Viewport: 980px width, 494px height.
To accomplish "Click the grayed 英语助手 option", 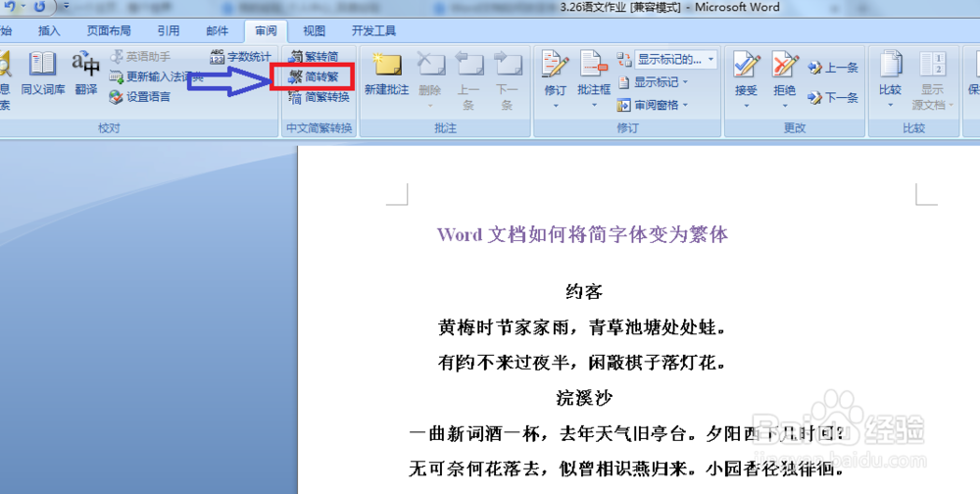I will click(x=139, y=57).
